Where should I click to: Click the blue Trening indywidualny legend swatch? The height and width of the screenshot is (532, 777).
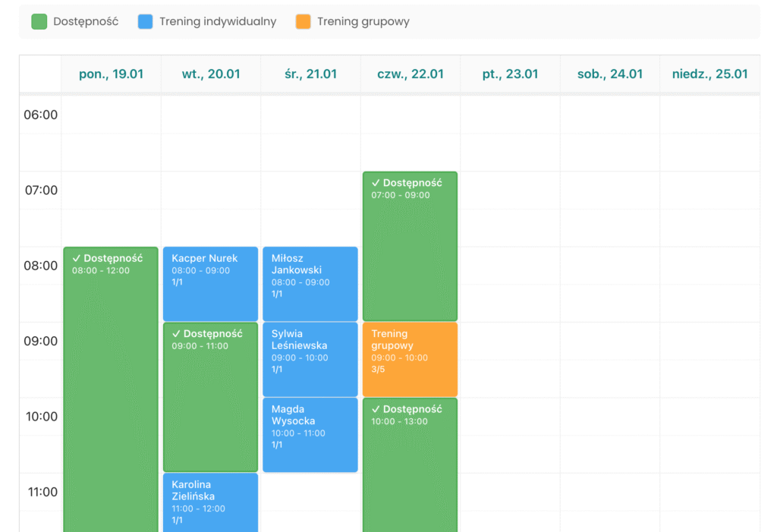pyautogui.click(x=145, y=22)
